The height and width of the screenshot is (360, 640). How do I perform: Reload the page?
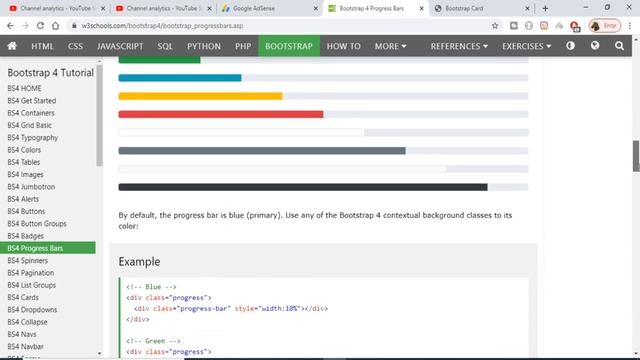tap(40, 26)
